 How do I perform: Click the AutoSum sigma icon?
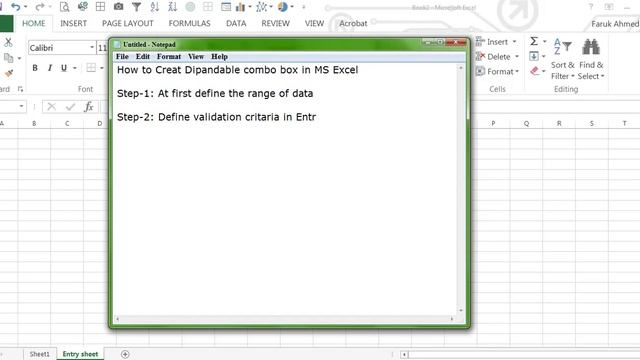pyautogui.click(x=534, y=41)
